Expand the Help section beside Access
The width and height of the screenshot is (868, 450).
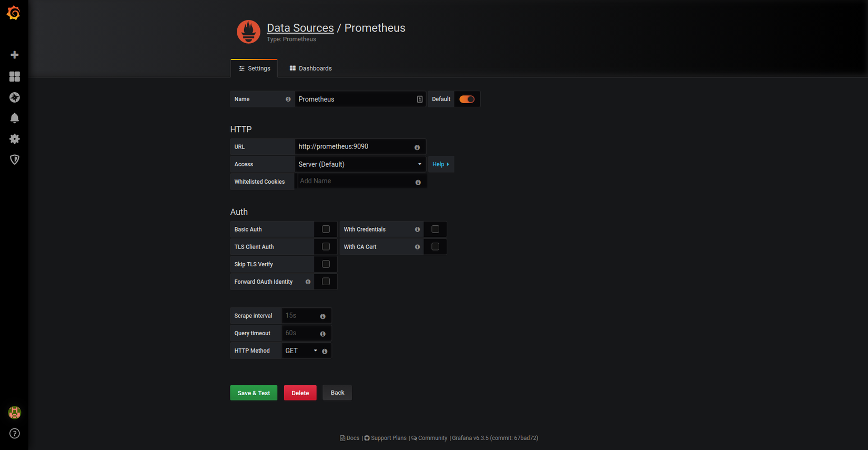[x=440, y=164]
